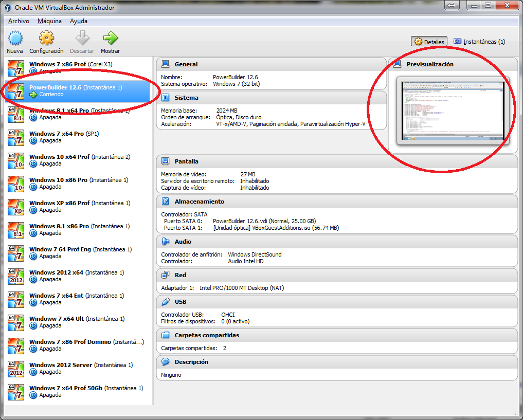Viewport: 523px width, 420px height.
Task: Select Windows 7 x64 Prof 50Gb machine
Action: click(x=78, y=391)
